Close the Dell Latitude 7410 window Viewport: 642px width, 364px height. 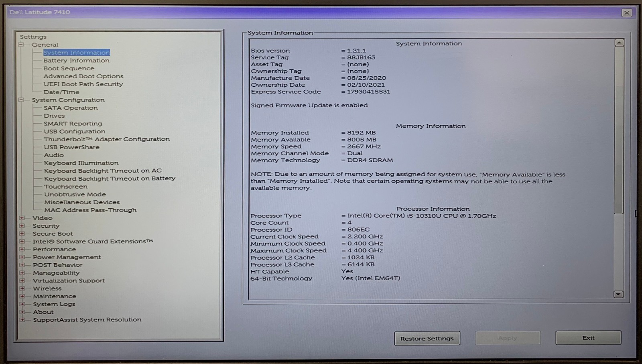point(626,13)
